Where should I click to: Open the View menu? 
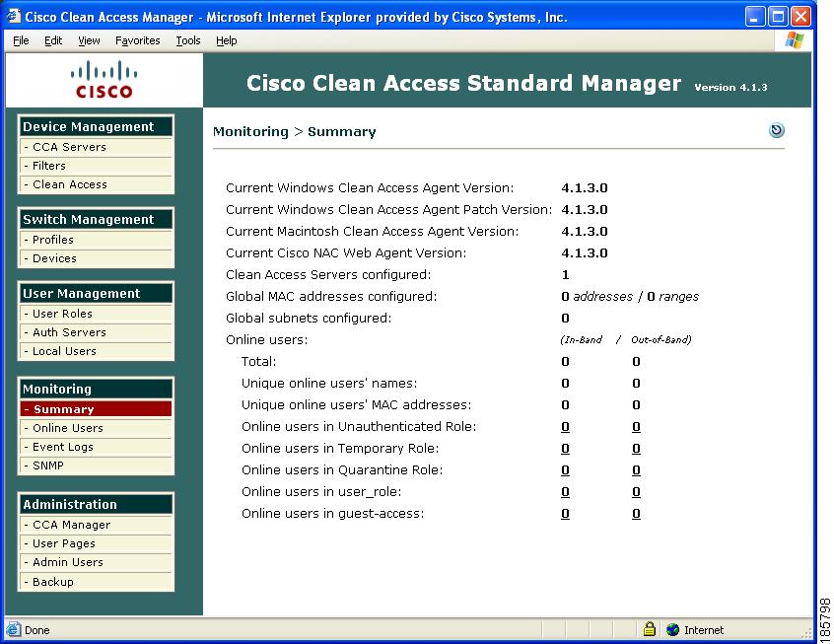(89, 40)
